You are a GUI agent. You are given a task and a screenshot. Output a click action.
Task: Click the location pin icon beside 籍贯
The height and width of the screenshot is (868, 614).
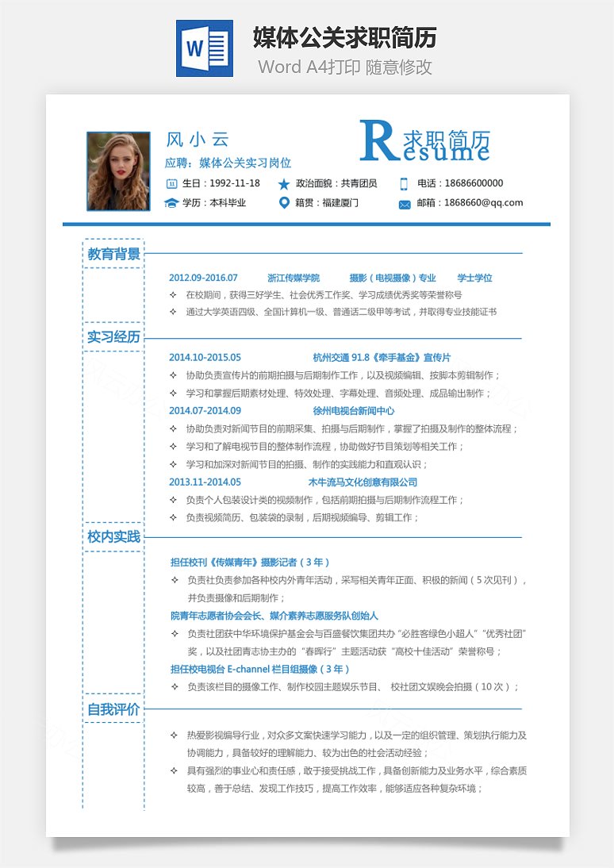click(x=284, y=202)
